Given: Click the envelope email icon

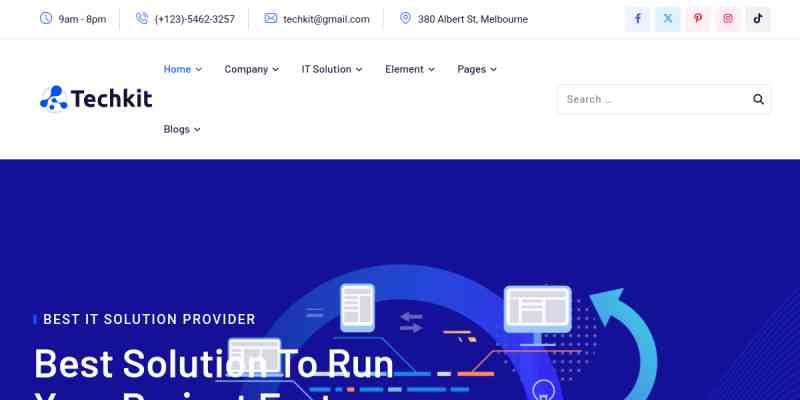Looking at the screenshot, I should [271, 19].
